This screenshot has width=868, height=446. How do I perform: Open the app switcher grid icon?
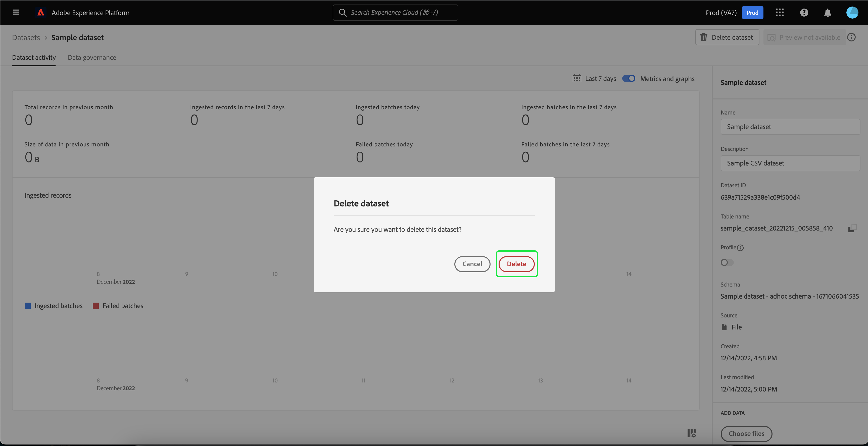coord(779,13)
